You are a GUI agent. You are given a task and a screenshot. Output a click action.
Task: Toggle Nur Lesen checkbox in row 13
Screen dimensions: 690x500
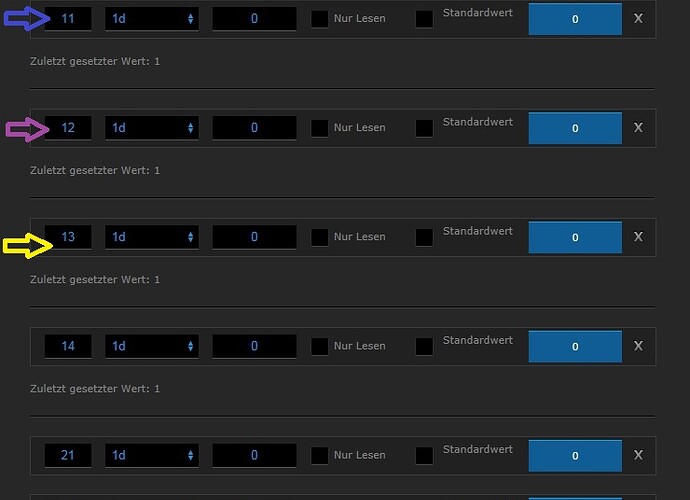click(x=319, y=238)
